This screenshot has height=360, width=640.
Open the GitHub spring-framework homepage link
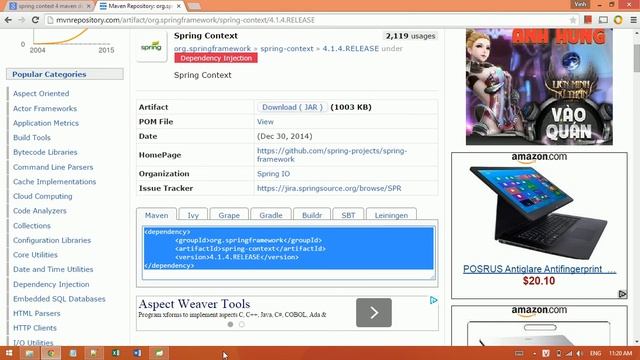pos(332,155)
